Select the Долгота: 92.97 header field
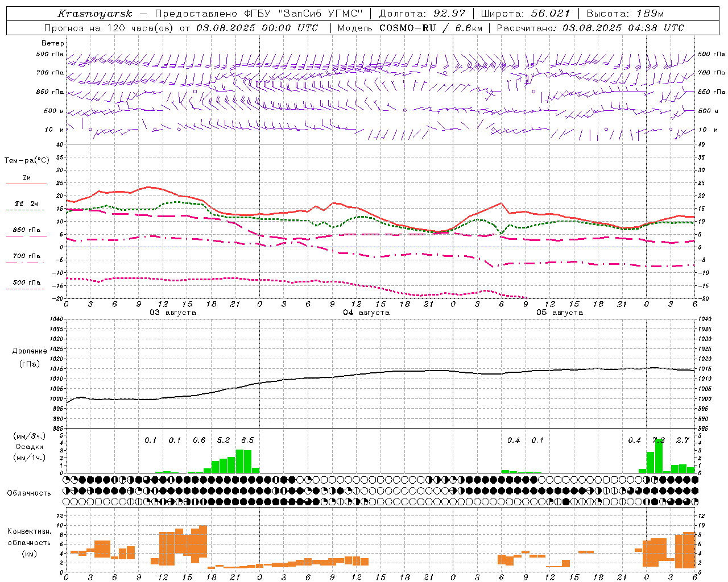This screenshot has height=582, width=728. pyautogui.click(x=422, y=14)
